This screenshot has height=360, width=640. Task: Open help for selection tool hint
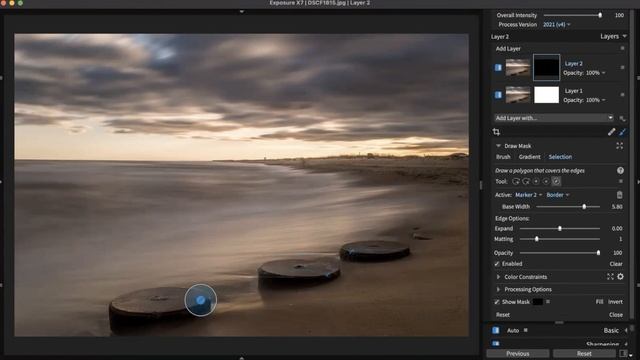[620, 171]
